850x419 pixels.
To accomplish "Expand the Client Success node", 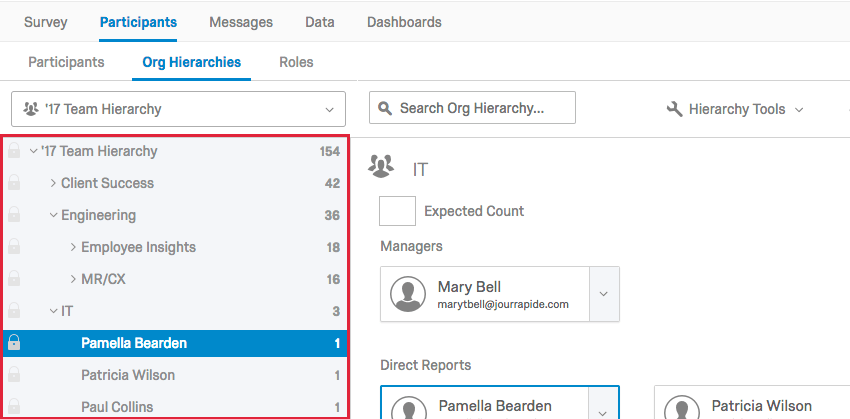I will pyautogui.click(x=53, y=183).
